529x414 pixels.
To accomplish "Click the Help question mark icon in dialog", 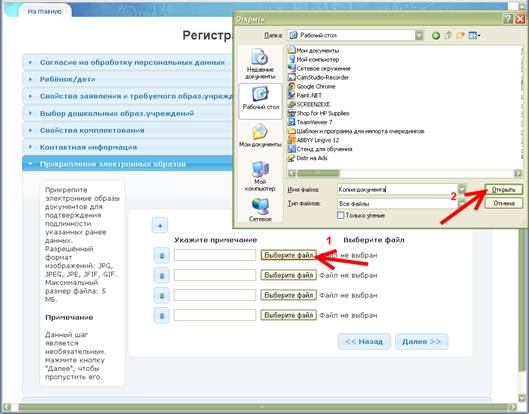I will coord(508,19).
